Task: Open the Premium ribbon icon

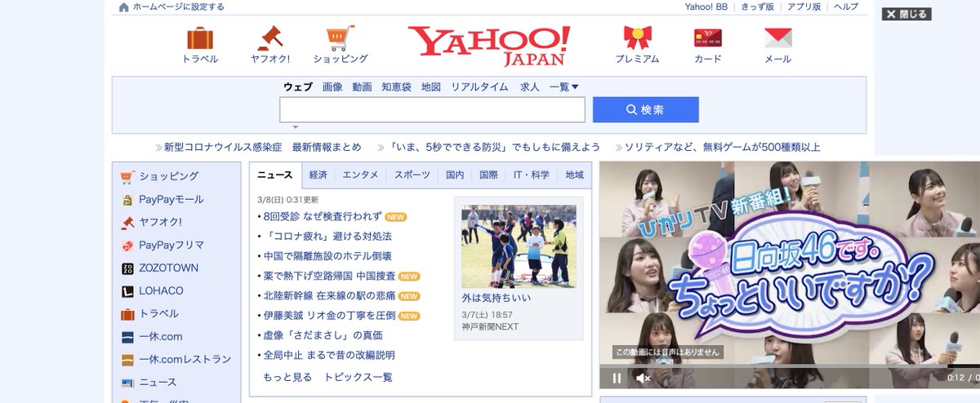Action: click(x=637, y=38)
